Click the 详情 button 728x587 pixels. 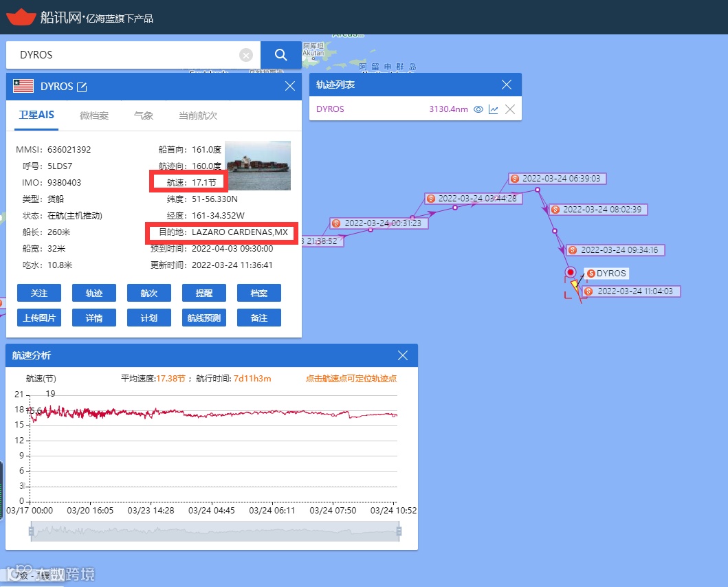tap(93, 318)
